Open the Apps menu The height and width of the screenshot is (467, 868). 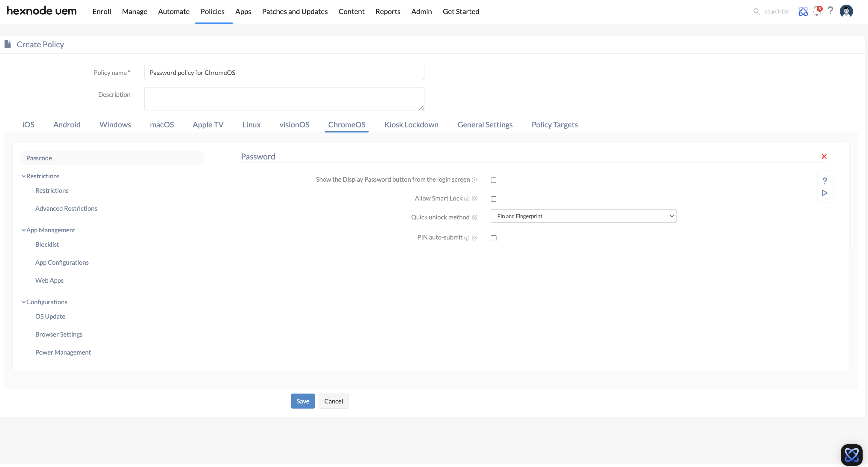(243, 11)
